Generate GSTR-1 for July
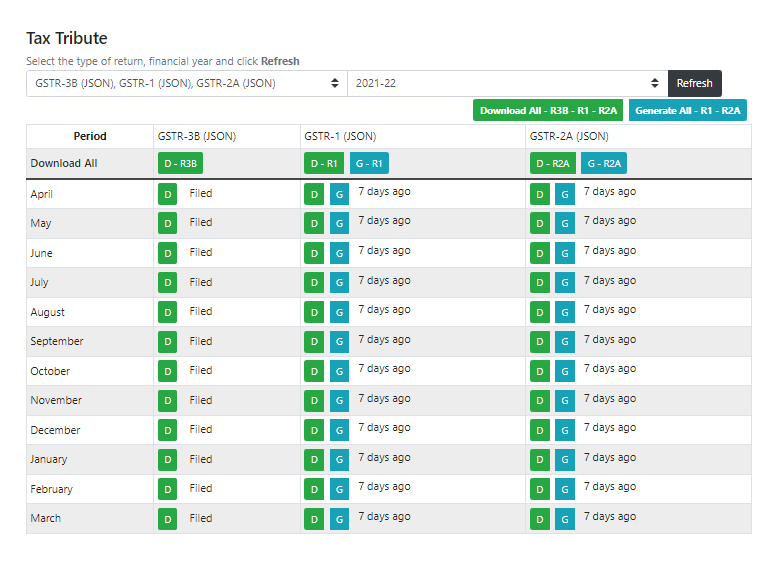 [339, 283]
